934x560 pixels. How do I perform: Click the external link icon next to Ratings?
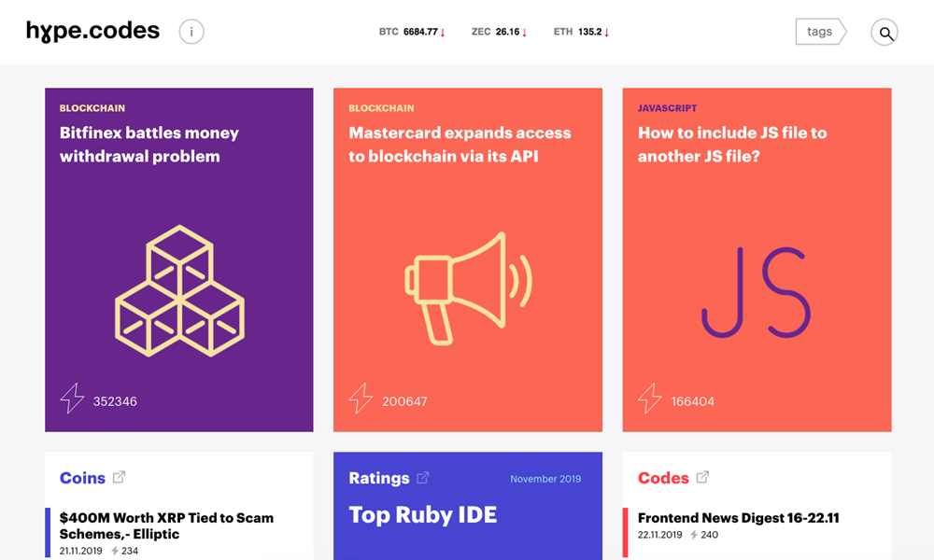coord(423,478)
